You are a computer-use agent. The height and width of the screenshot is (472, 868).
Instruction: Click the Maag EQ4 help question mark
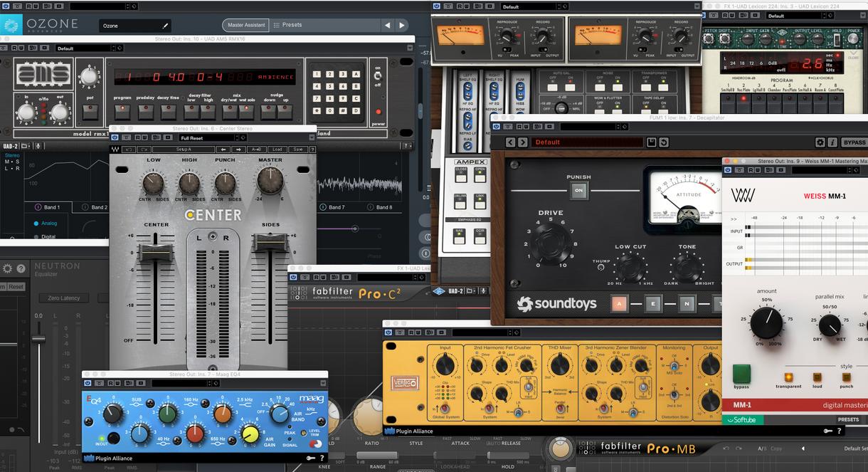point(322,458)
